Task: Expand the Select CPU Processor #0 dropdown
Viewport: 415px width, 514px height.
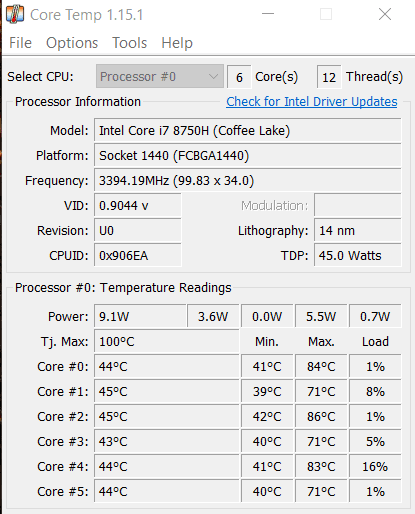Action: click(x=160, y=77)
